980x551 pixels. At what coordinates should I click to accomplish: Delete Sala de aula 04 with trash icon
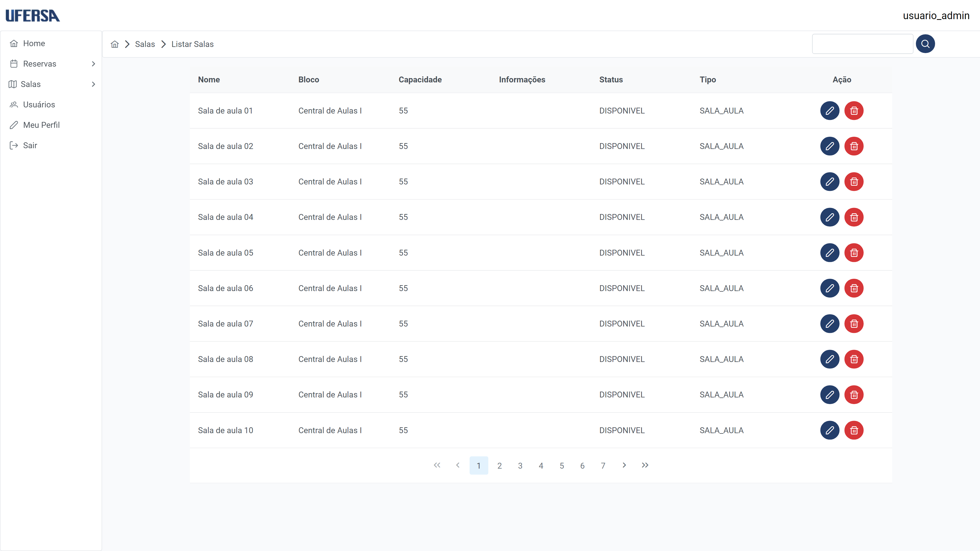point(854,217)
